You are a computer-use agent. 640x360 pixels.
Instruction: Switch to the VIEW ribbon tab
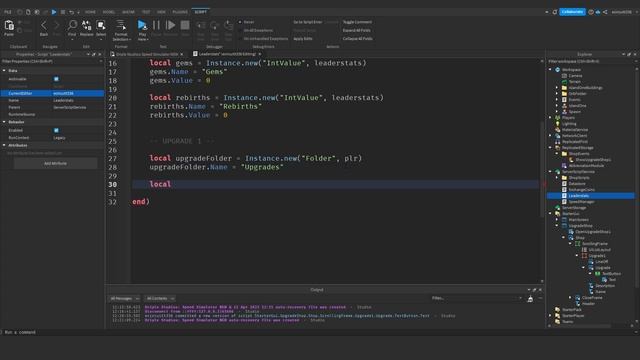(161, 12)
